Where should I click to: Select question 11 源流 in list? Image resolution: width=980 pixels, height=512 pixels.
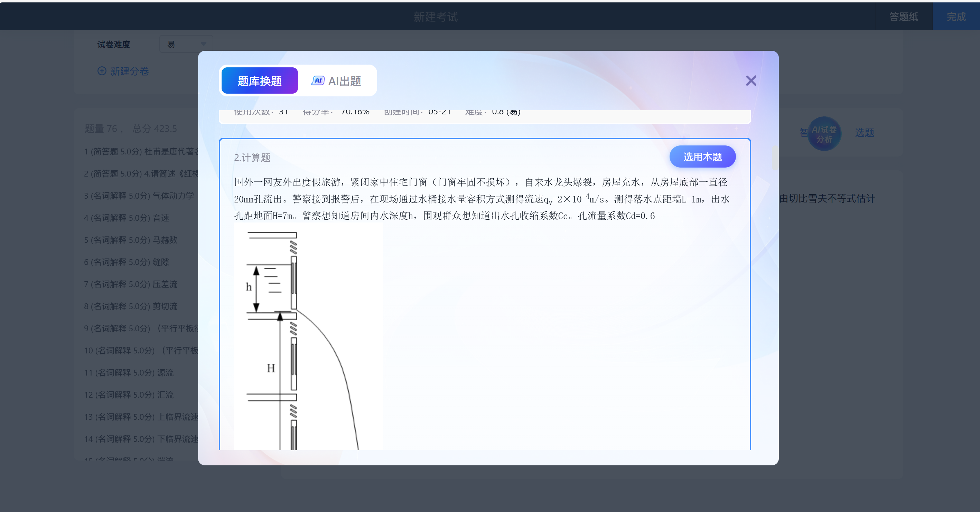[129, 372]
